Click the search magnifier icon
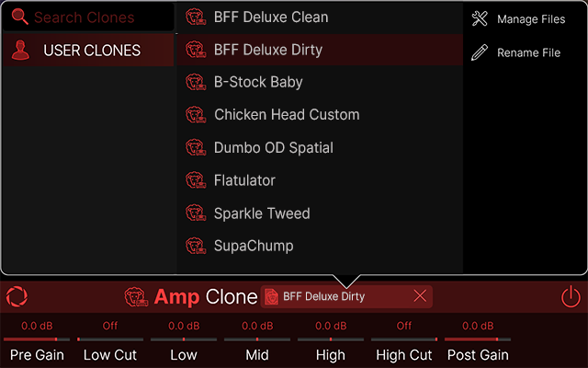The width and height of the screenshot is (588, 368). (x=19, y=17)
